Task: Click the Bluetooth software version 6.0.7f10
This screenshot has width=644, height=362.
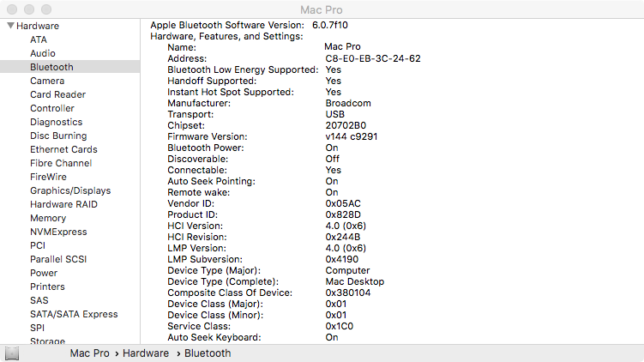Action: pyautogui.click(x=330, y=25)
